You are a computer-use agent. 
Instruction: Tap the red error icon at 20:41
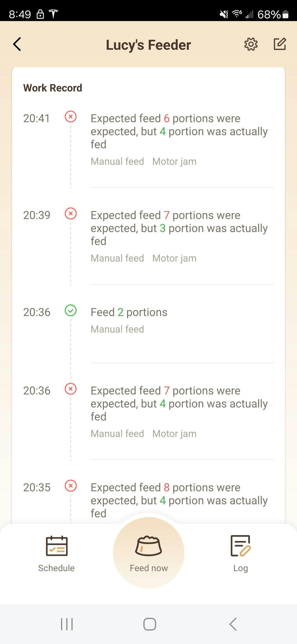71,117
